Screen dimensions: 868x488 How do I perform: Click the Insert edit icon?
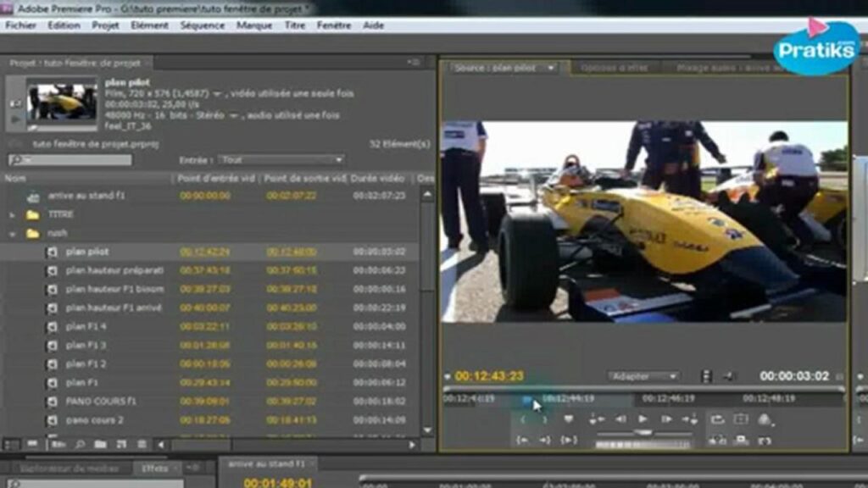(x=717, y=441)
